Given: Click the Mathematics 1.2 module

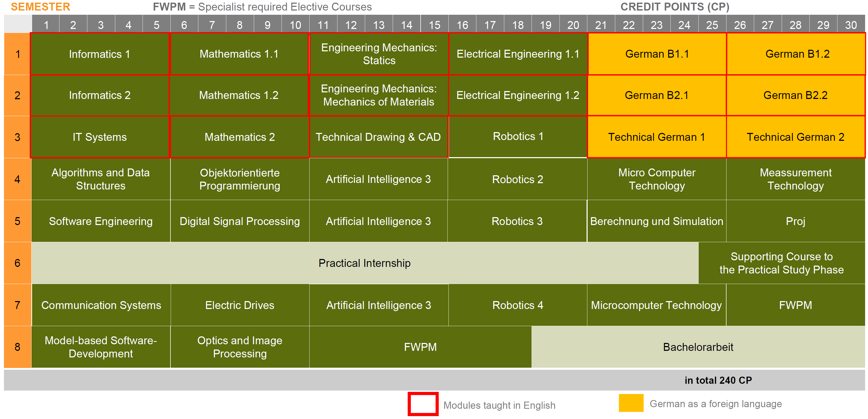Looking at the screenshot, I should (239, 95).
